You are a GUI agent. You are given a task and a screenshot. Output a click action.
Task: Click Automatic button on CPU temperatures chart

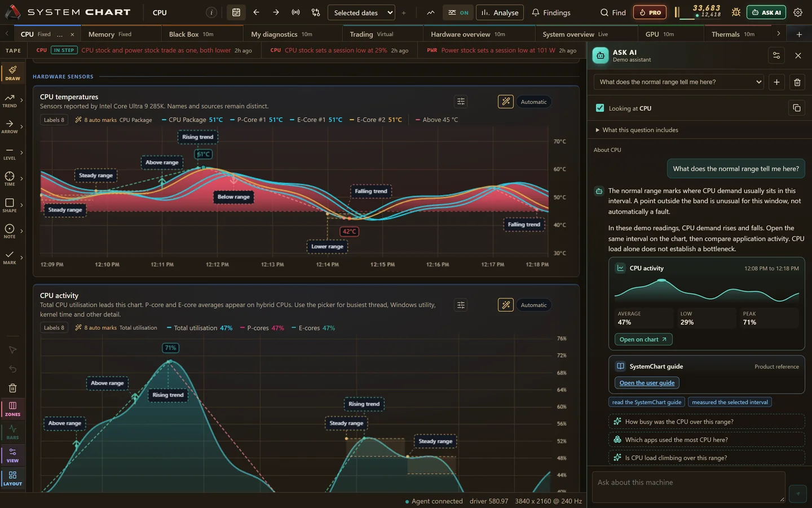point(533,102)
